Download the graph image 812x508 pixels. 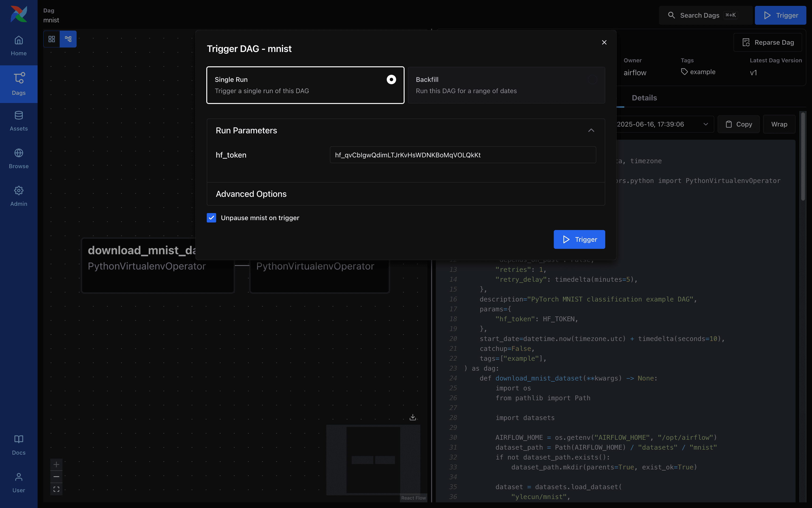[413, 417]
